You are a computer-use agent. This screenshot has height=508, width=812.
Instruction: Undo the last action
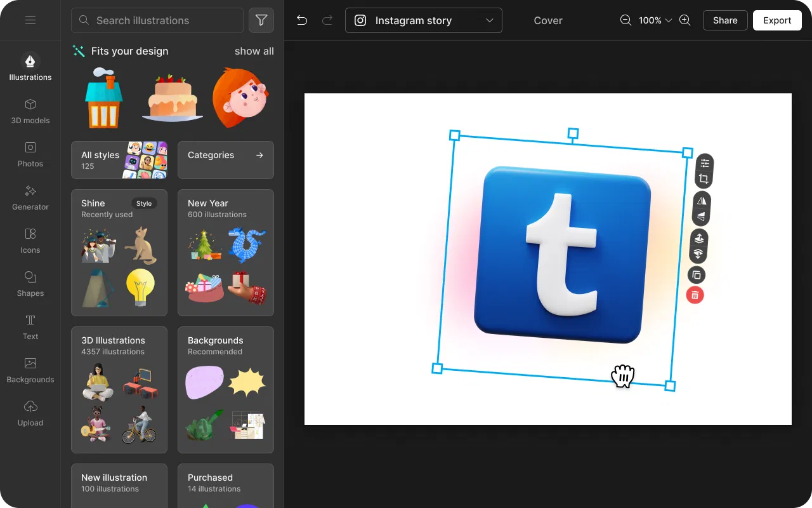pyautogui.click(x=302, y=20)
